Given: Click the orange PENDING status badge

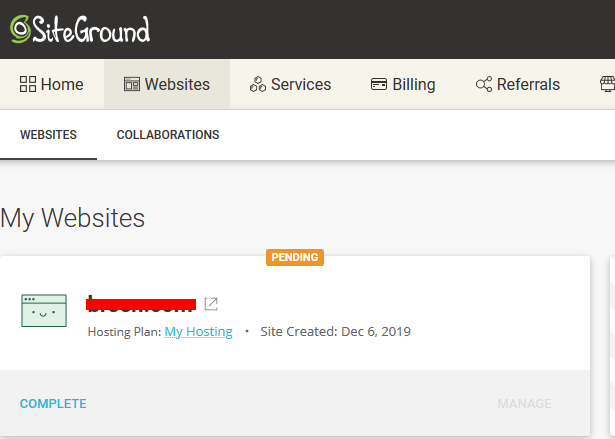Looking at the screenshot, I should pos(295,257).
